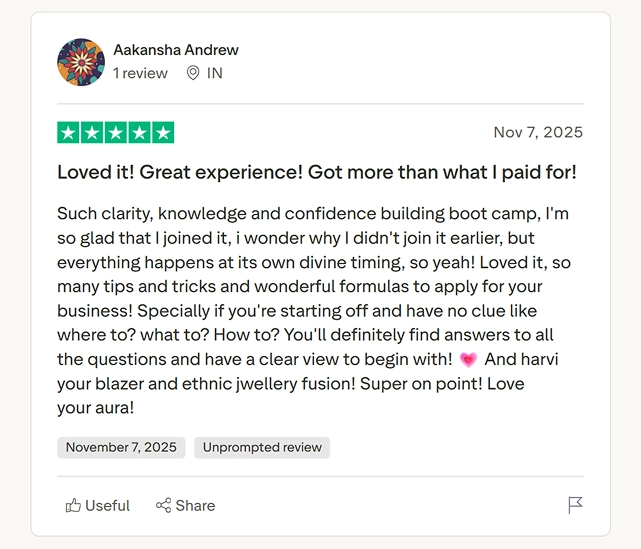Image resolution: width=641 pixels, height=549 pixels.
Task: Click the November 7, 2025 badge
Action: pyautogui.click(x=121, y=447)
